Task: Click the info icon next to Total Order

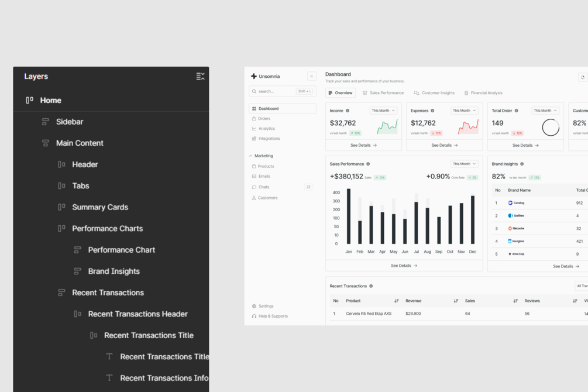Action: [x=517, y=111]
